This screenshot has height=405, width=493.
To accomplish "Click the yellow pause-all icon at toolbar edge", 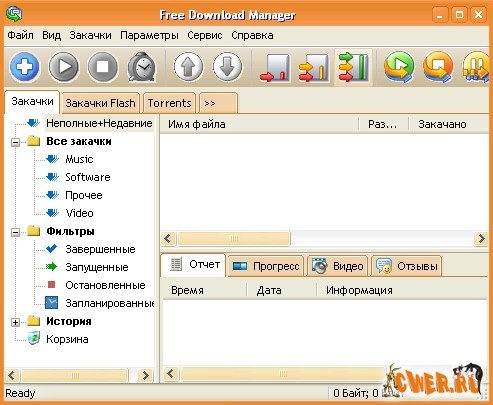I will [x=476, y=67].
